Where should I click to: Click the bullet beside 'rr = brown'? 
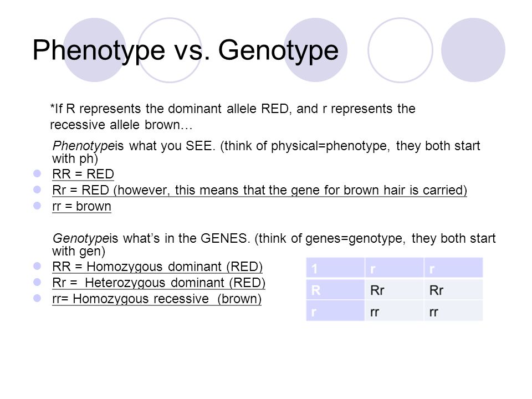(37, 206)
